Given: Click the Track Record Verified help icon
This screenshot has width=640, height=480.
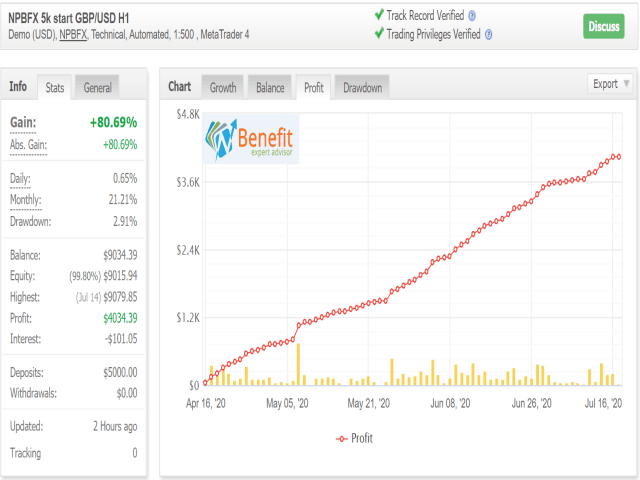Looking at the screenshot, I should (x=472, y=16).
